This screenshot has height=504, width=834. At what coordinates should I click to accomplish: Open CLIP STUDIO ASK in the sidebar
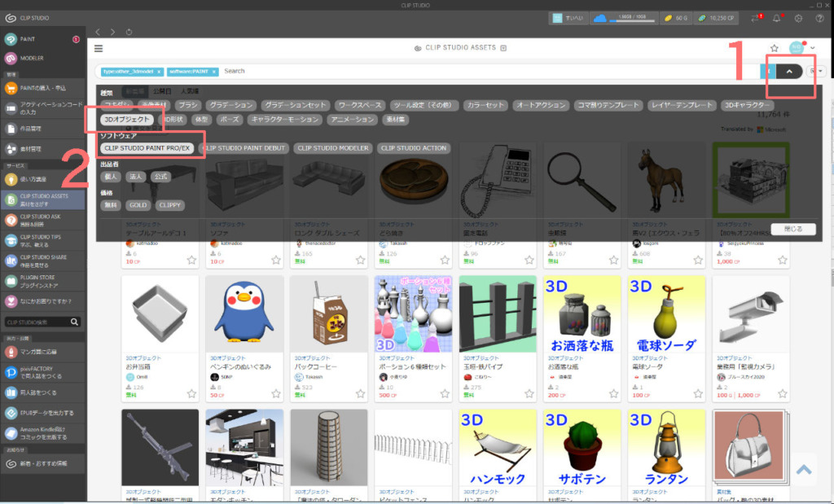point(42,220)
